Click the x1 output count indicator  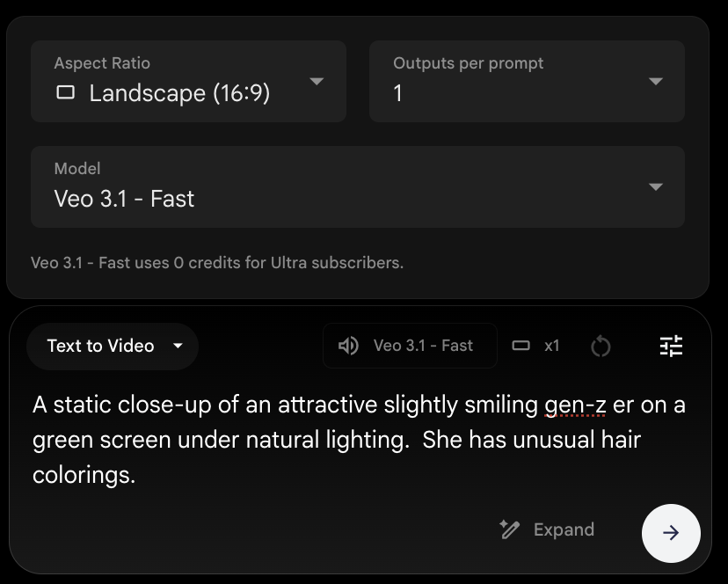click(x=551, y=346)
